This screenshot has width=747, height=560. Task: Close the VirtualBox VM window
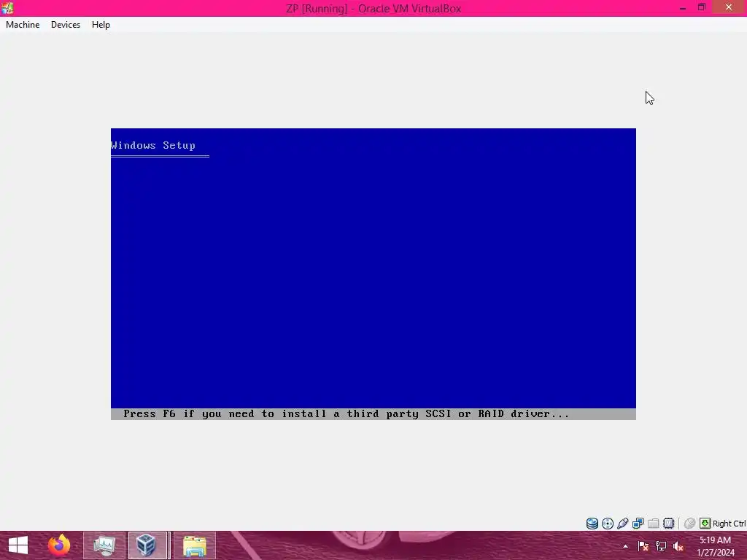(729, 7)
